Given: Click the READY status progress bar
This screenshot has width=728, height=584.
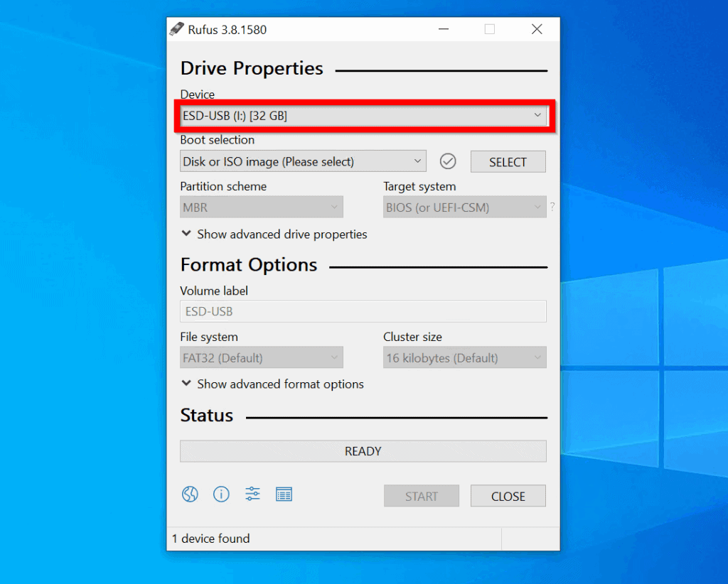Looking at the screenshot, I should tap(363, 451).
